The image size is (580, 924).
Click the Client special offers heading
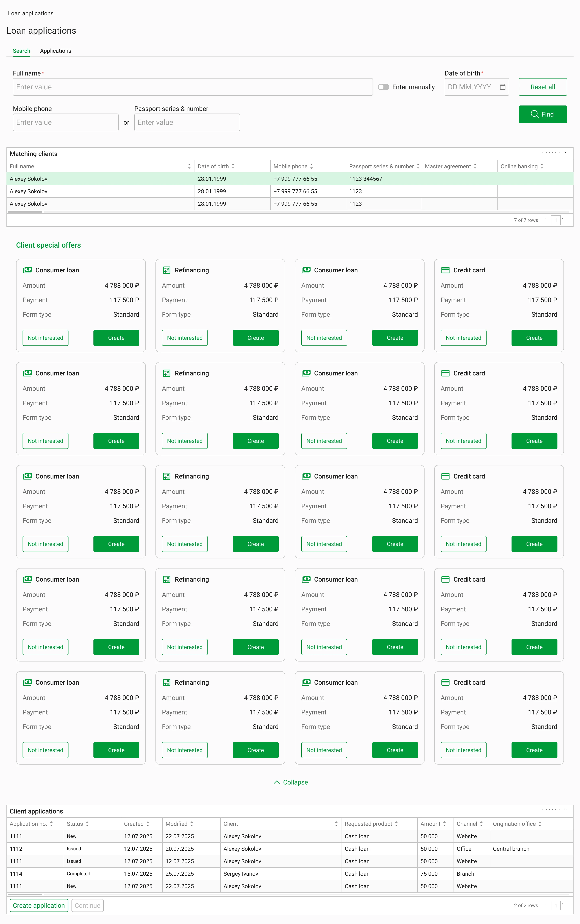click(x=48, y=245)
